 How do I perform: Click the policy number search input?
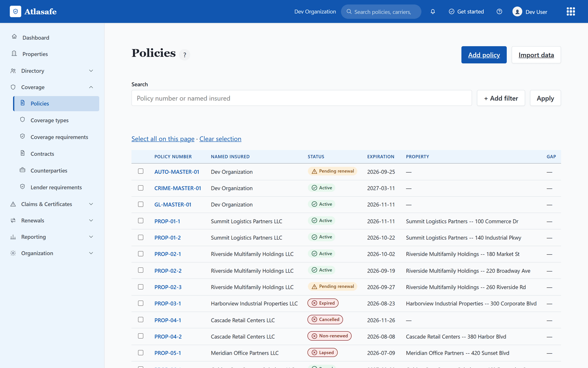(x=302, y=98)
